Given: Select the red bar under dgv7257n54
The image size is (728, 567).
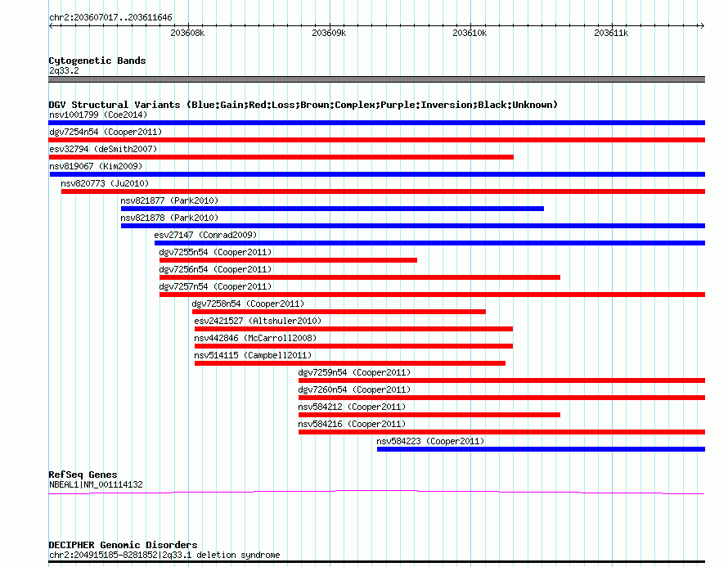Looking at the screenshot, I should click(x=432, y=295).
